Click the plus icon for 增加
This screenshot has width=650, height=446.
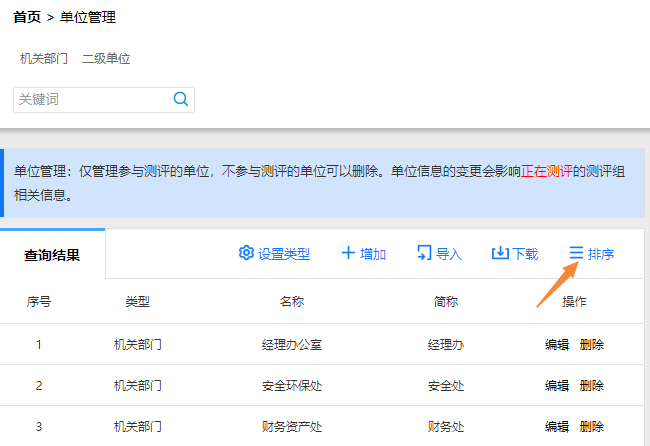point(348,252)
